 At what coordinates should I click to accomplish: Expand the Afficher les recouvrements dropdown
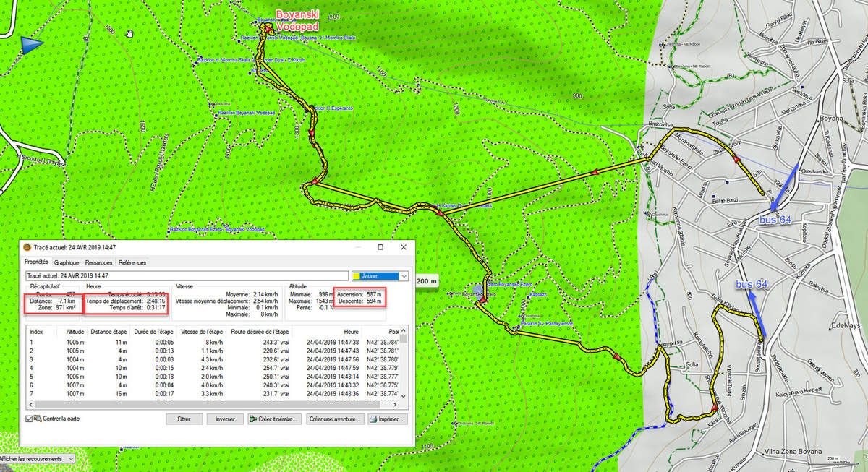pyautogui.click(x=70, y=458)
